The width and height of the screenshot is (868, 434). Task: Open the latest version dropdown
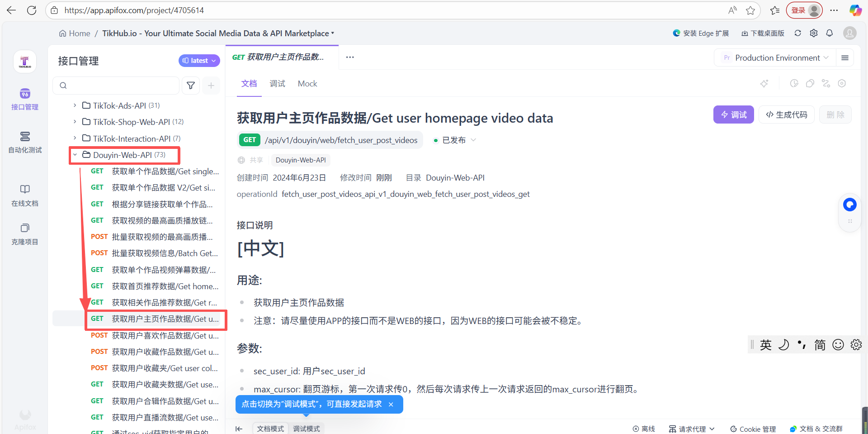(199, 61)
